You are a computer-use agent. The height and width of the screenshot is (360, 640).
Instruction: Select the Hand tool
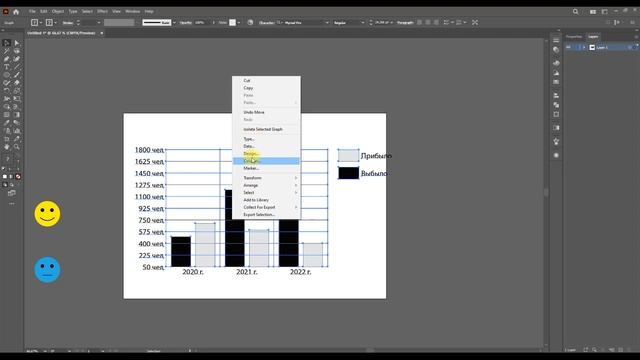point(7,147)
